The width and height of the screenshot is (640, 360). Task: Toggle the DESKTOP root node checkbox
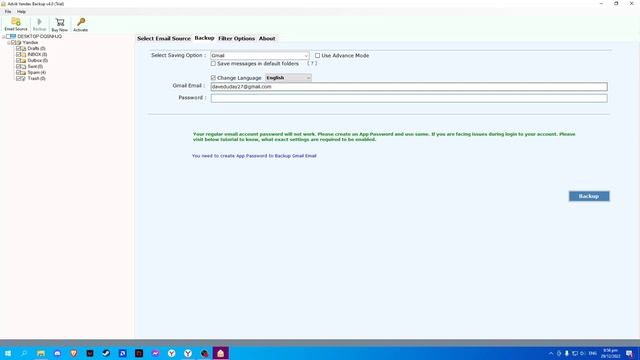(x=8, y=36)
